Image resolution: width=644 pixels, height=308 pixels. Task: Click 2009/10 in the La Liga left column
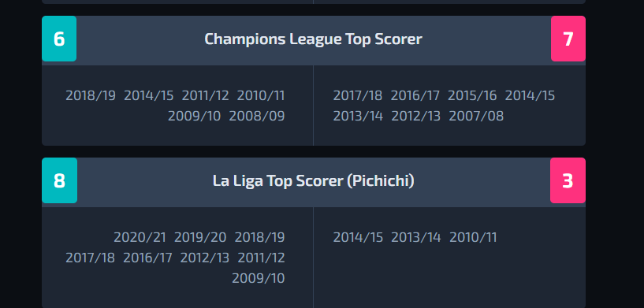[x=259, y=278]
